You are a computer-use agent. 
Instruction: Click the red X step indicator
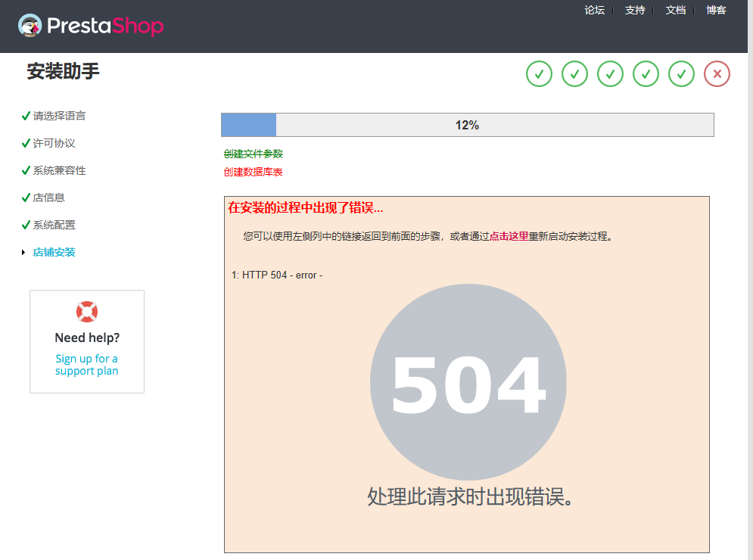click(717, 73)
